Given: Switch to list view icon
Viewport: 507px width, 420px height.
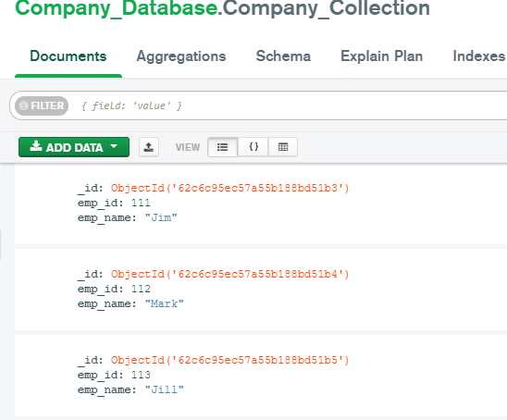Looking at the screenshot, I should (x=222, y=147).
